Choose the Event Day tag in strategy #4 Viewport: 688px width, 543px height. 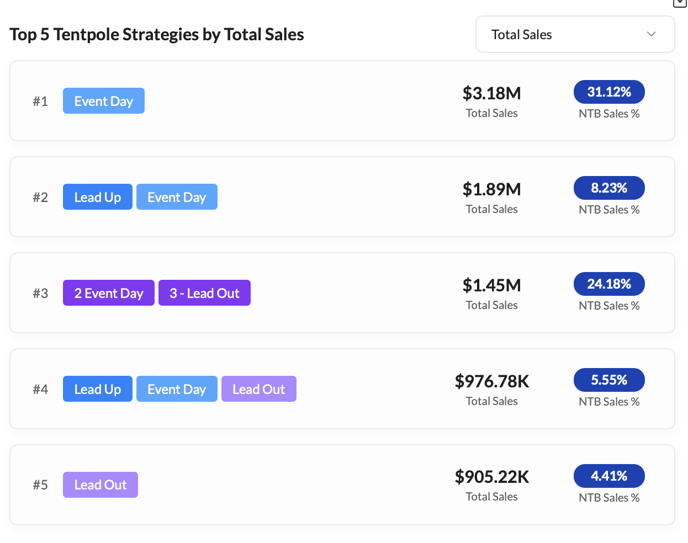[177, 389]
